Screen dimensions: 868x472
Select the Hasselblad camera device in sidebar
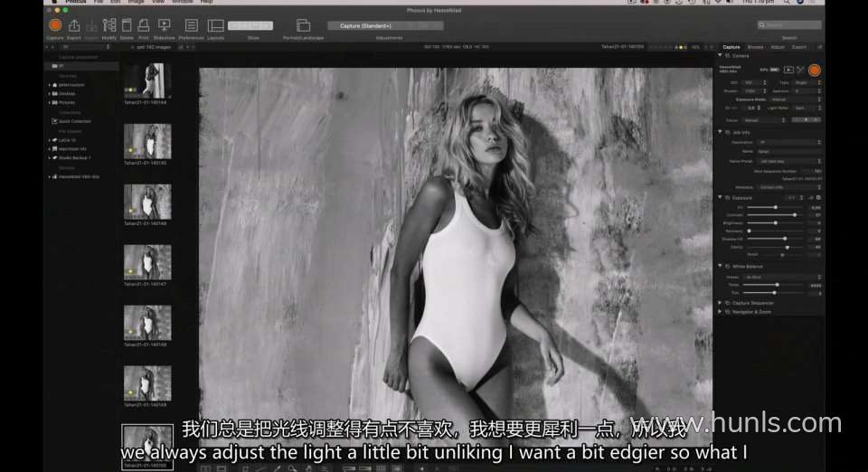76,177
